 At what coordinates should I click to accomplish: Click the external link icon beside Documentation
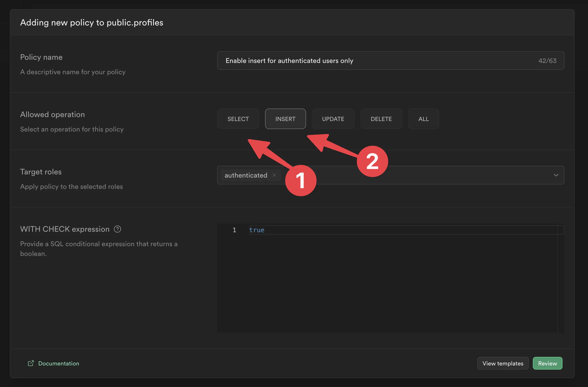(x=31, y=363)
